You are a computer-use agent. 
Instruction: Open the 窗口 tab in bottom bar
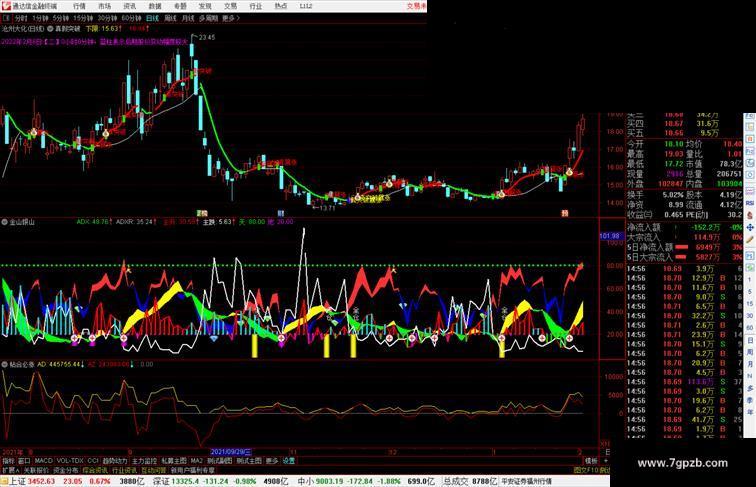[x=24, y=460]
